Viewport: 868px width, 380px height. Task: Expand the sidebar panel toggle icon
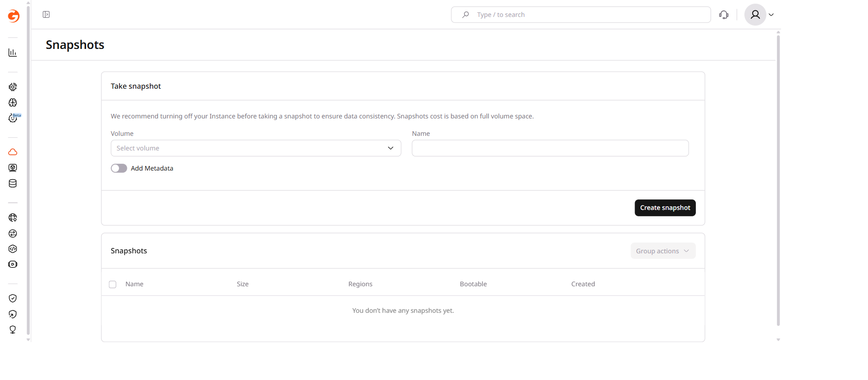tap(46, 15)
